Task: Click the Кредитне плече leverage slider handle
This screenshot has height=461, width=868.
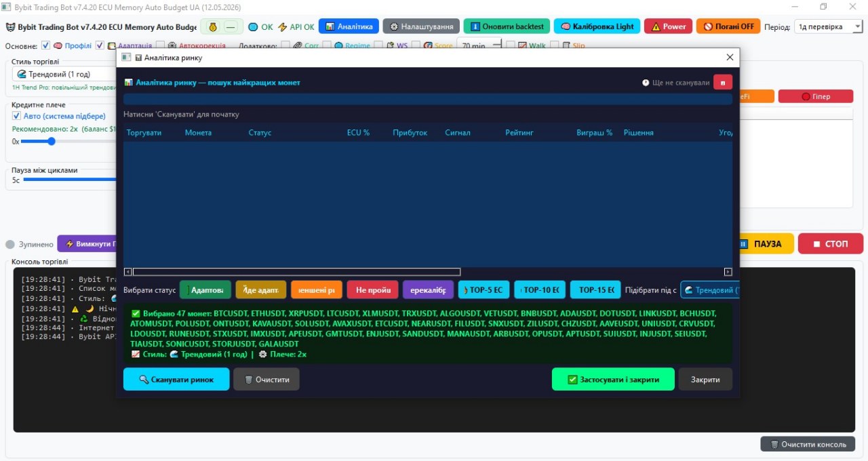Action: click(x=52, y=141)
